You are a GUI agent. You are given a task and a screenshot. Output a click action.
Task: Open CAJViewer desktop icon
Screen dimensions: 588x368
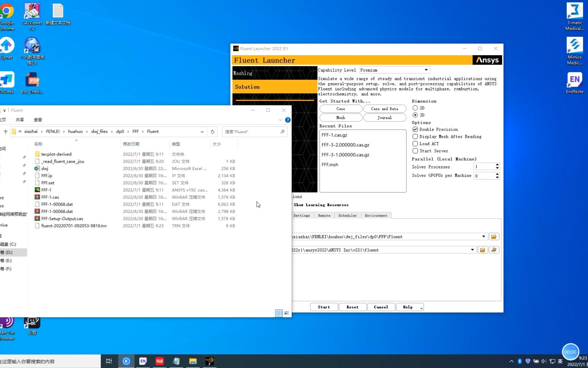point(32,16)
